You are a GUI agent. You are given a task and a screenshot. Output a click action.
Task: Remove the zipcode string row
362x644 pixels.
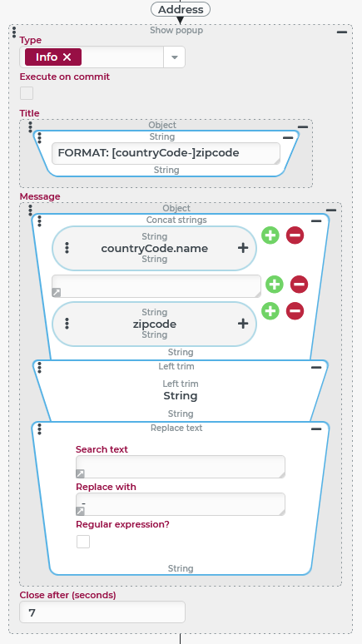point(295,311)
